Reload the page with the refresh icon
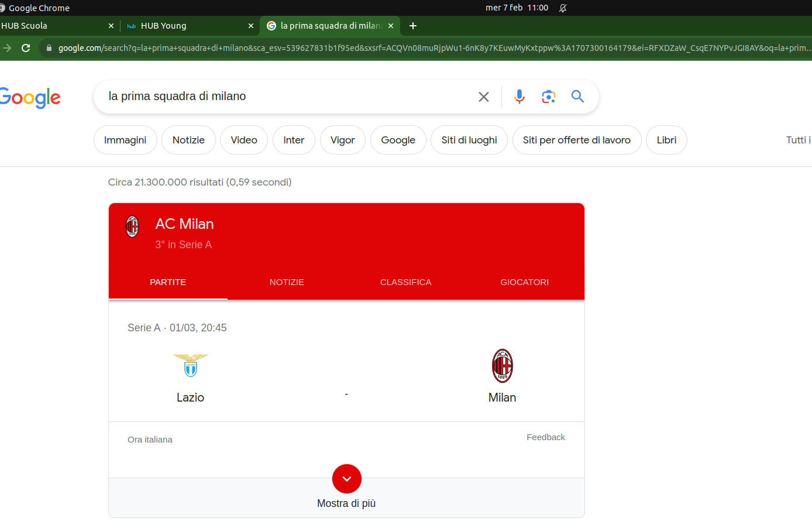The width and height of the screenshot is (812, 528). click(25, 49)
